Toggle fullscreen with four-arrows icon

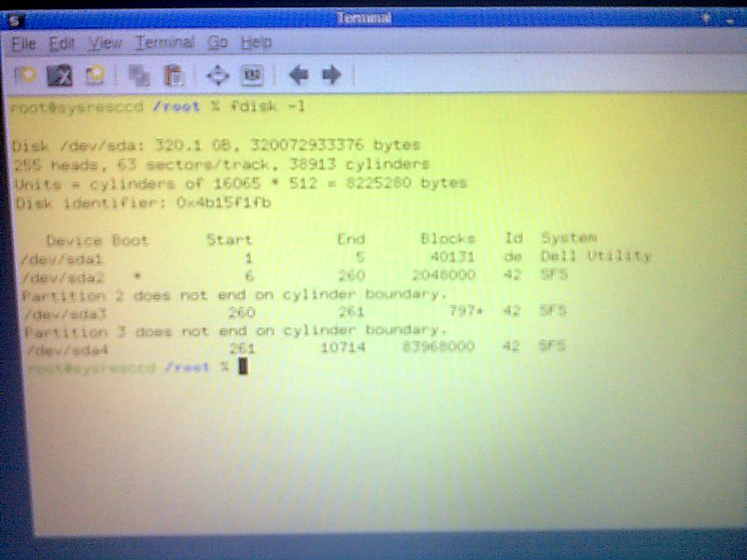217,75
